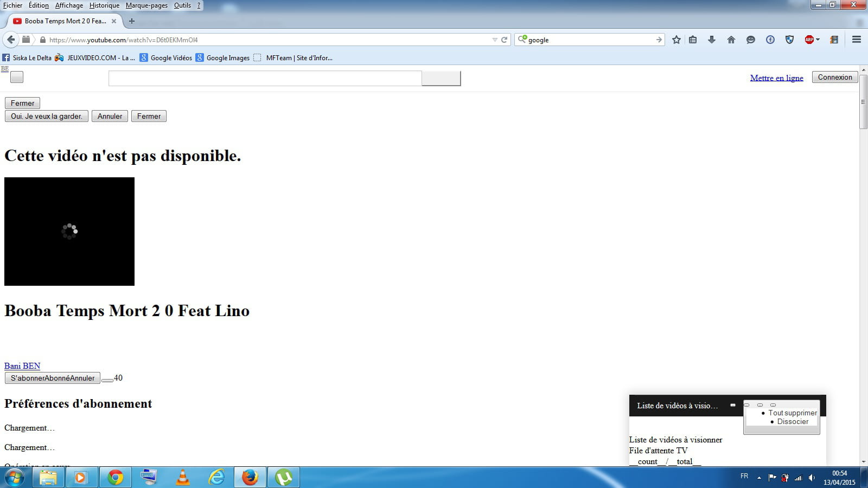Close the Booba Temps Mort tab
This screenshot has height=488, width=868.
(114, 21)
